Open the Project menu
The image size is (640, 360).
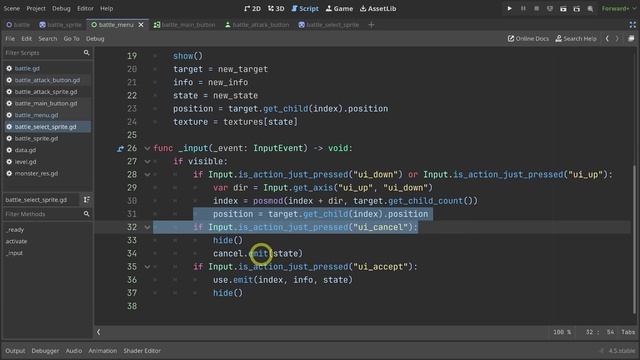[36, 8]
